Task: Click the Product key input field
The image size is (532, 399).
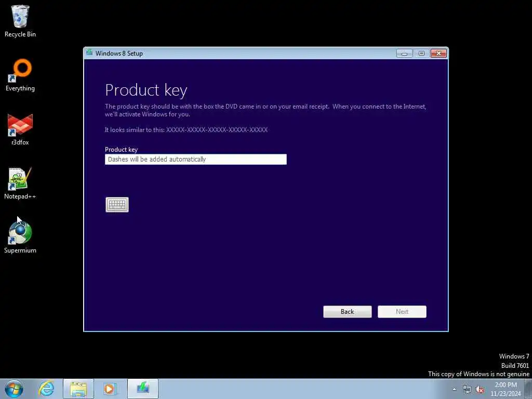Action: point(196,159)
